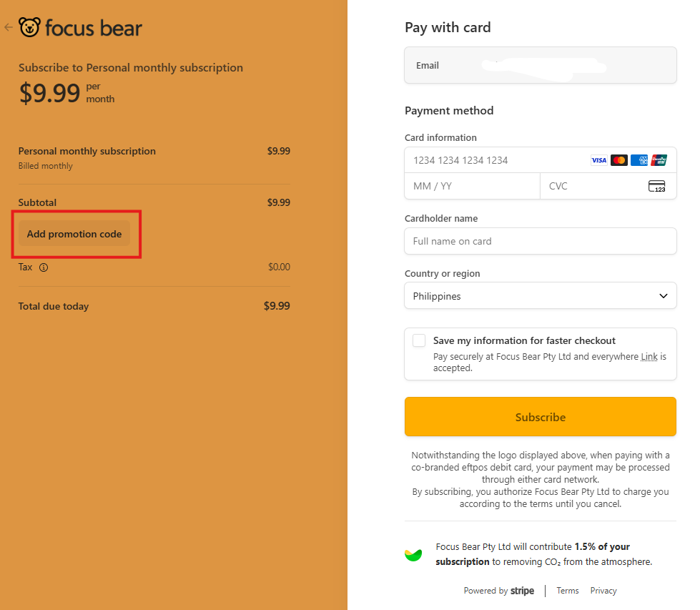Click the UnionPay card icon
Viewport: 700px width, 610px height.
pos(659,160)
